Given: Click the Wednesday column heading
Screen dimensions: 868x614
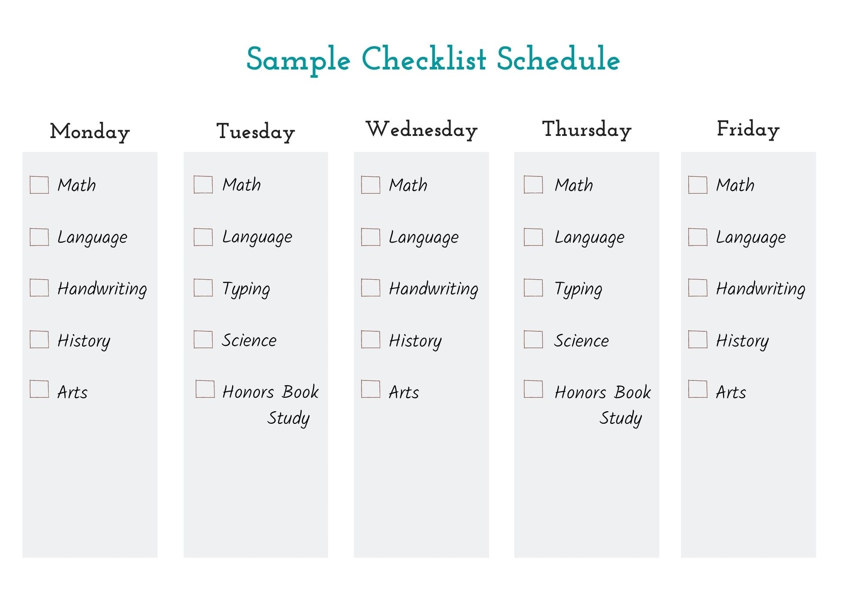Looking at the screenshot, I should point(421,129).
